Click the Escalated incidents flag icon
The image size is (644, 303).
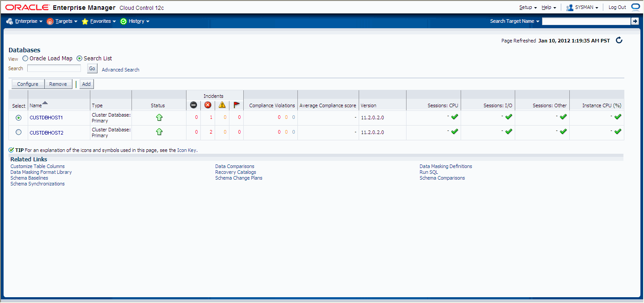tap(236, 105)
